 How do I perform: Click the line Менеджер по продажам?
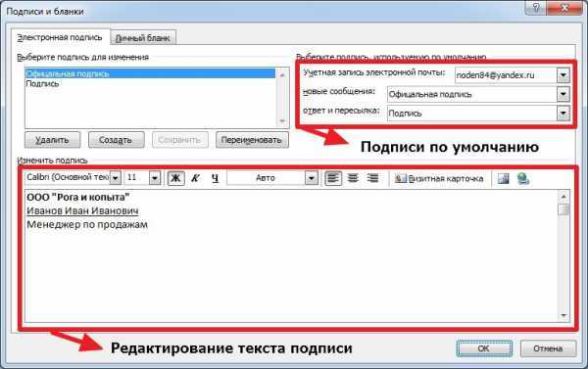point(87,224)
